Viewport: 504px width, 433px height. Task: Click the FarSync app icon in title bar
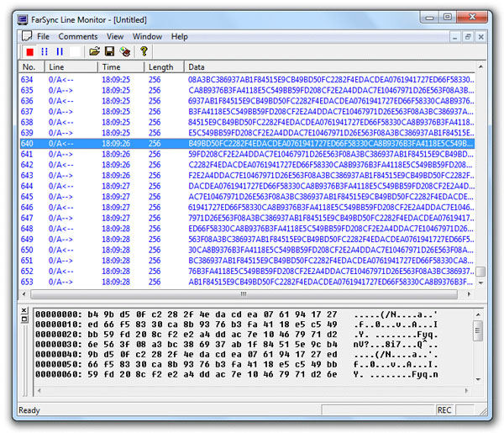click(23, 19)
